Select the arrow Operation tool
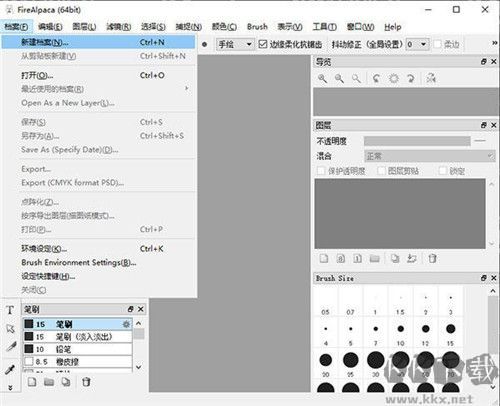 coord(10,329)
